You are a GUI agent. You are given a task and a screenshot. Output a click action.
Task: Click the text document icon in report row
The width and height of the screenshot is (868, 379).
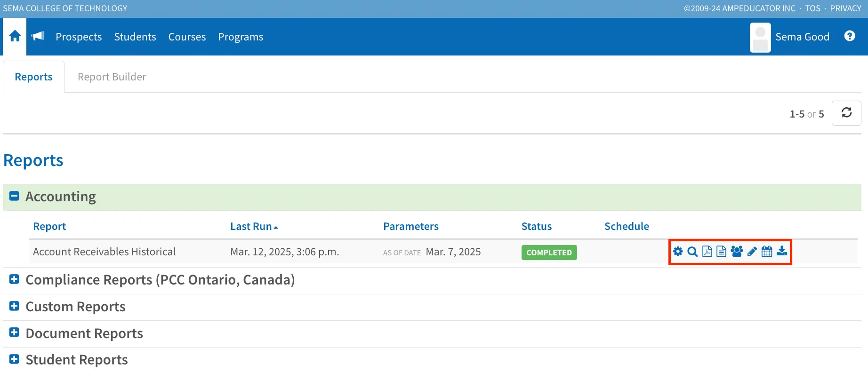coord(721,252)
